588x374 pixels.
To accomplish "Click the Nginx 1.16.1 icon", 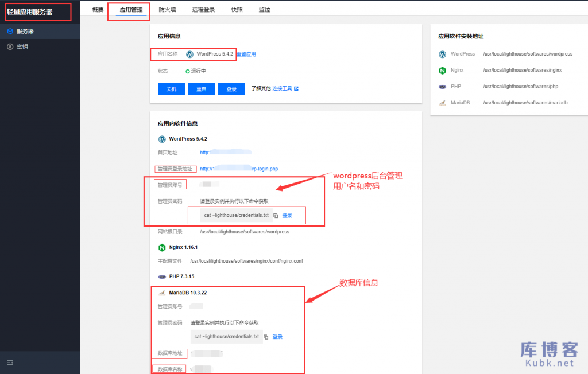I will click(x=162, y=247).
